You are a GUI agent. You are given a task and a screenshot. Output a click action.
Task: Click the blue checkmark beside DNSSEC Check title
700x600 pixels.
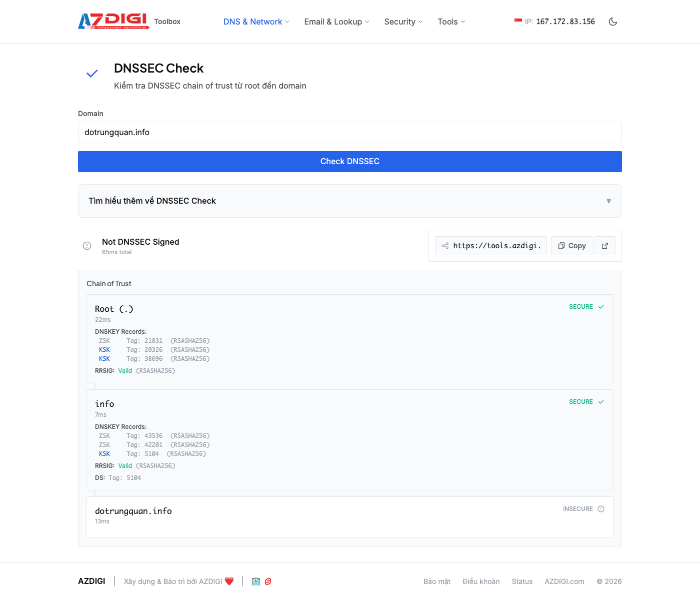point(92,73)
